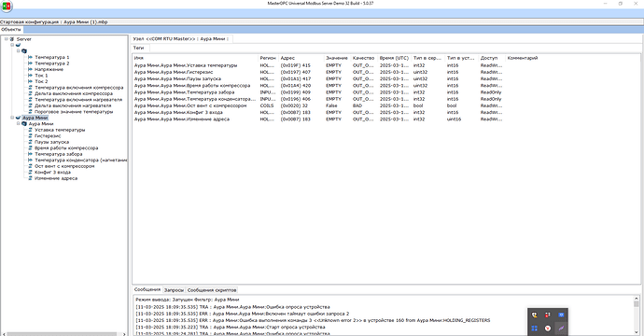Click the device icon beside Аура Мини sub-node

pos(24,123)
